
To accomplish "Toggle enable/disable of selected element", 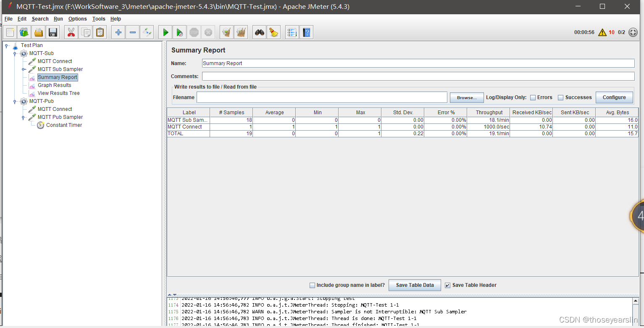I will pos(147,32).
